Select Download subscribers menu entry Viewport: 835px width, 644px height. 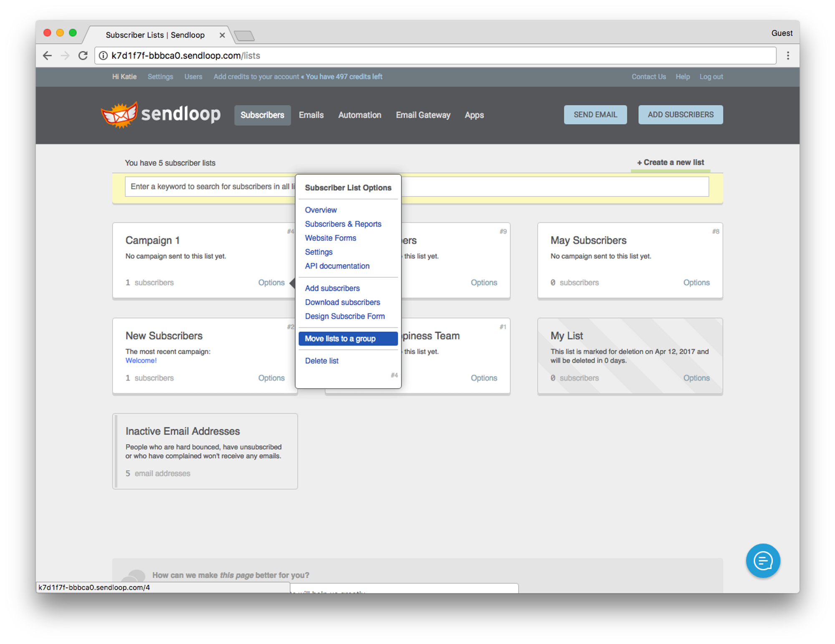[342, 302]
